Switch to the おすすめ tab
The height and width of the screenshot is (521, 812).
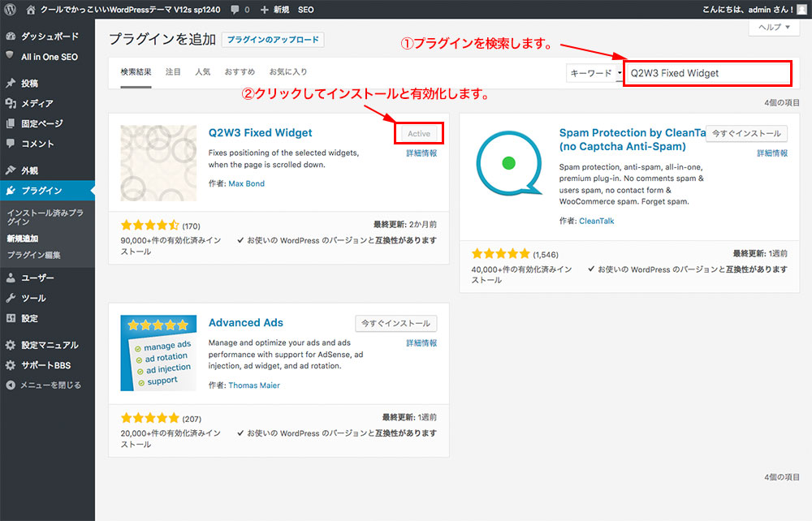tap(240, 72)
